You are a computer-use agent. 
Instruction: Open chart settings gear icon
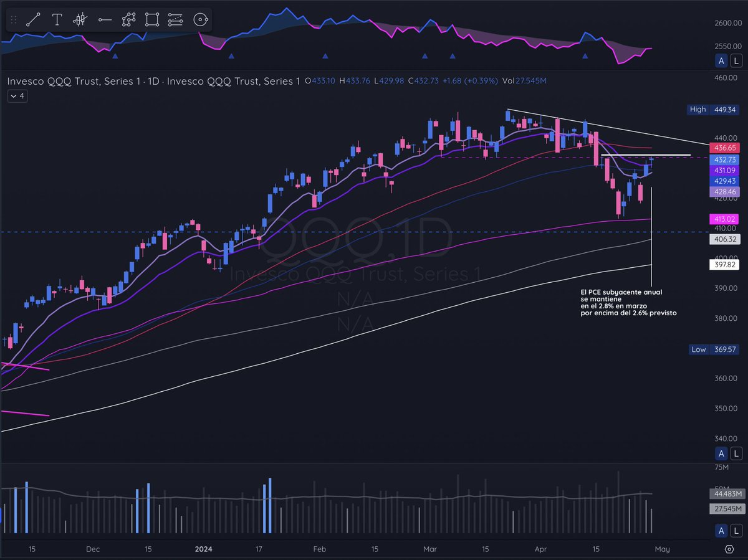pos(729,549)
